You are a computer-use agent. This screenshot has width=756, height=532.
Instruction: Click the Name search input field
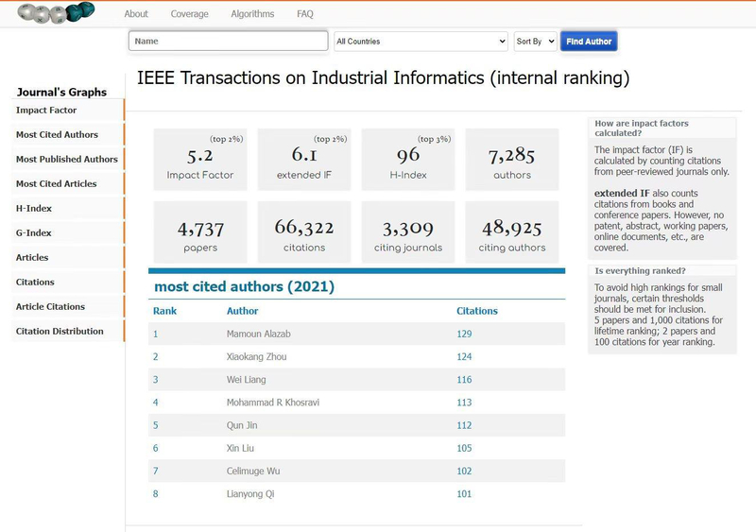coord(228,42)
